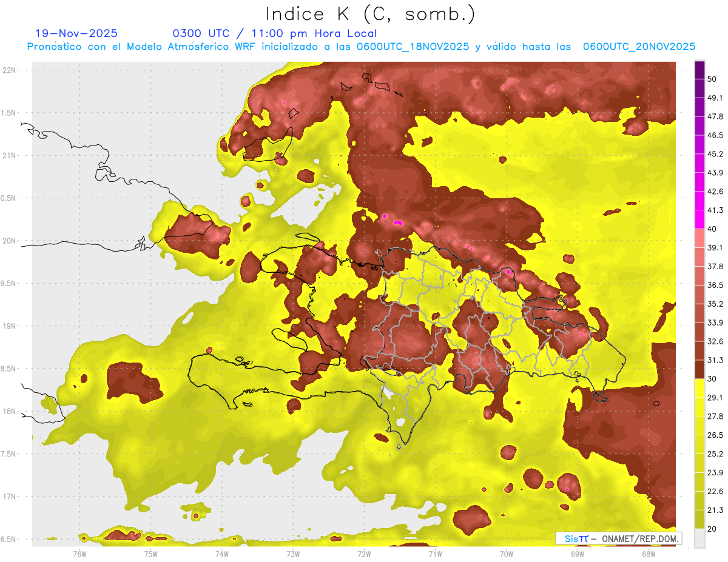Click the colorbar label "37.8"
This screenshot has width=728, height=562.
715,266
